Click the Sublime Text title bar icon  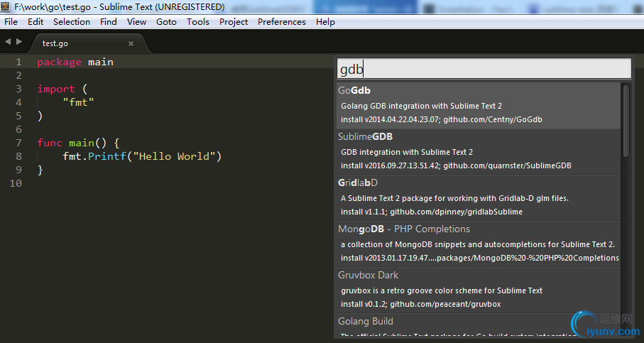[5, 6]
